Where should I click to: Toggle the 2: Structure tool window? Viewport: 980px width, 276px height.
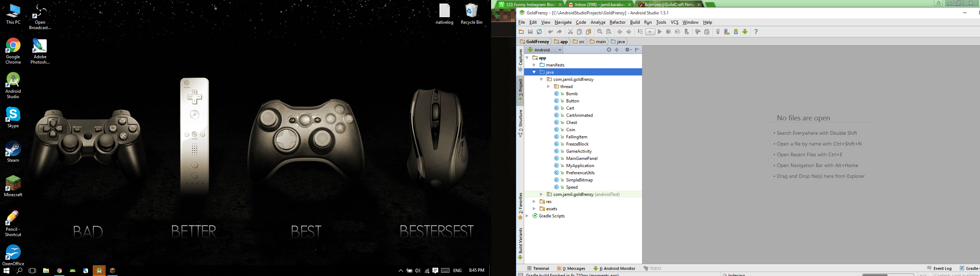click(x=521, y=123)
